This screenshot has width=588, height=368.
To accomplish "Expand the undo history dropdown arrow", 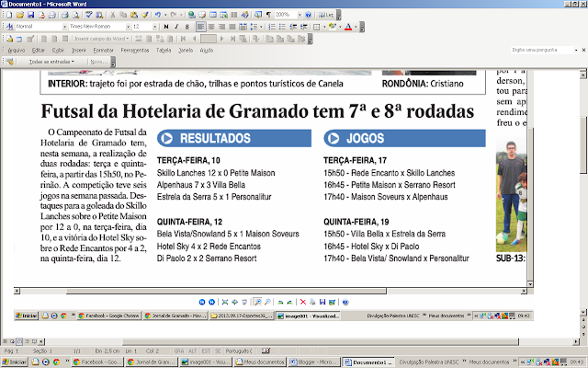I will click(x=165, y=15).
